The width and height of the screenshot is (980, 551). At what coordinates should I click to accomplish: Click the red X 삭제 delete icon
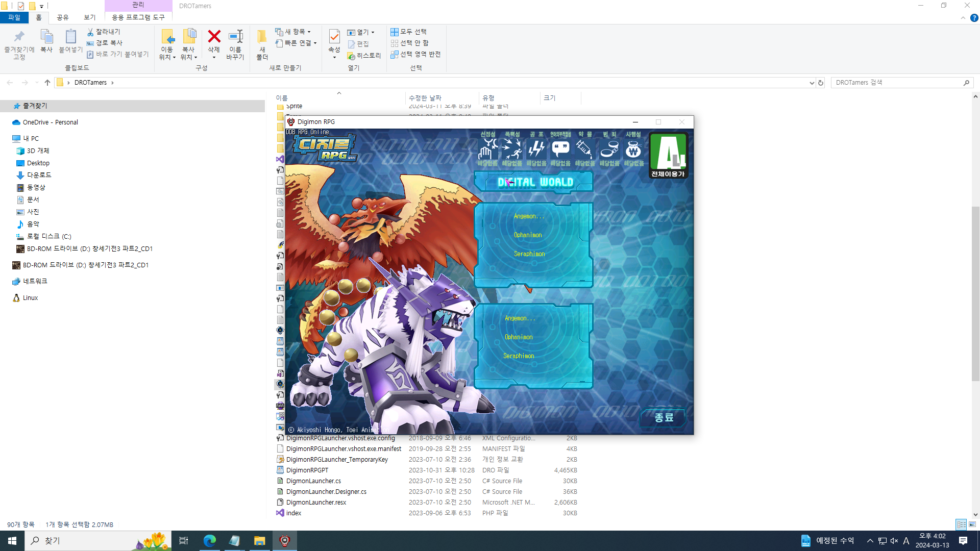coord(214,37)
